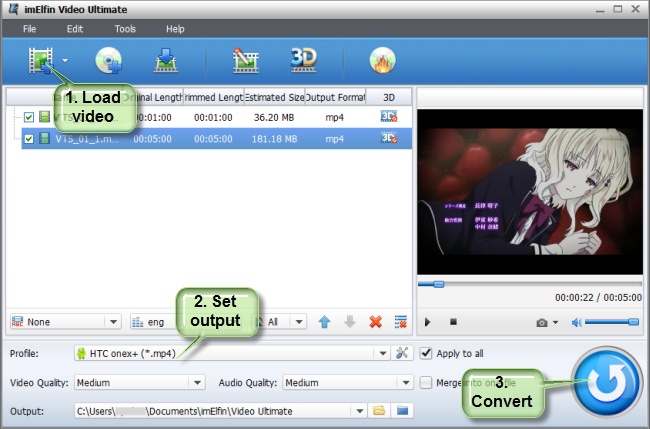Viewport: 650px width, 429px height.
Task: Open the Profile dropdown arrow
Action: click(383, 354)
